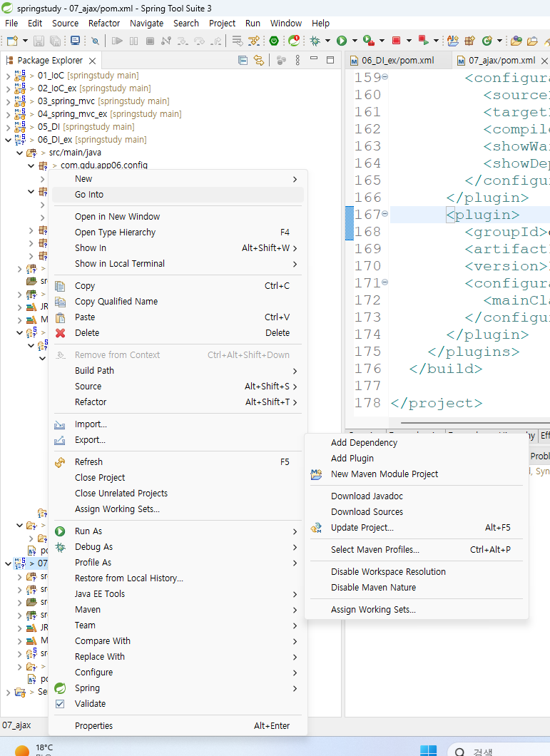Image resolution: width=550 pixels, height=756 pixels.
Task: Click the Drop to Frame icon
Action: (x=237, y=41)
